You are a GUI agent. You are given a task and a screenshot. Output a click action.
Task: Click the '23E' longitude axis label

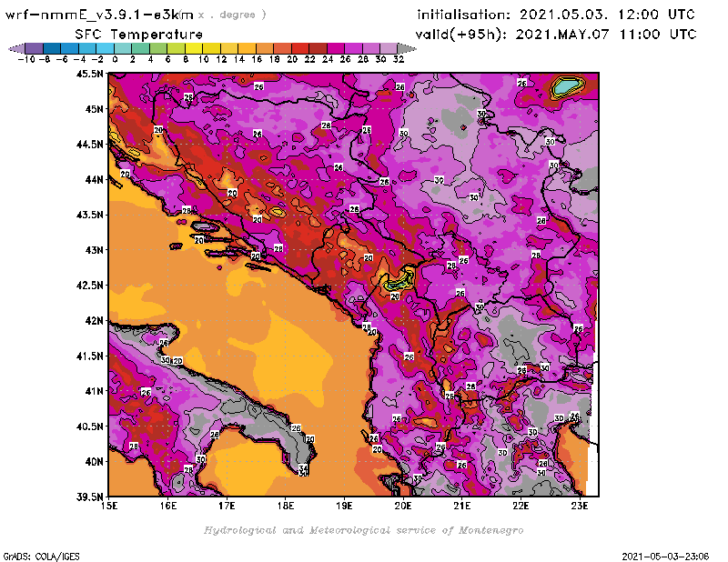[580, 506]
